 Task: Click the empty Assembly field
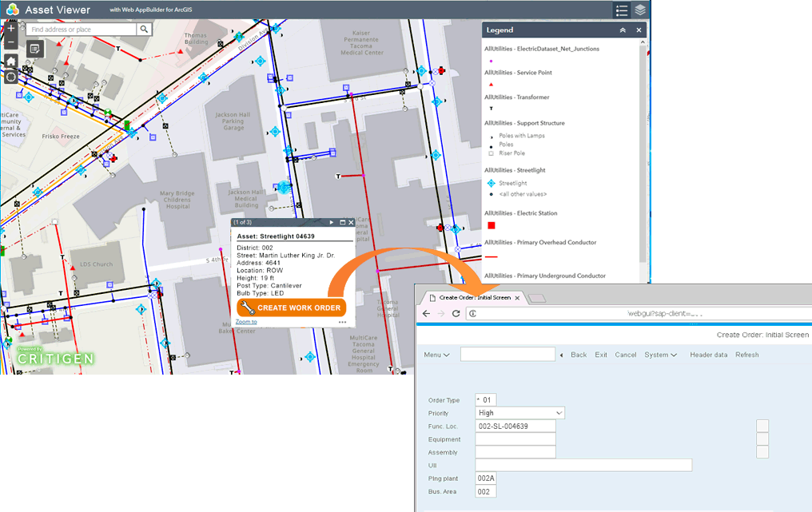point(515,452)
